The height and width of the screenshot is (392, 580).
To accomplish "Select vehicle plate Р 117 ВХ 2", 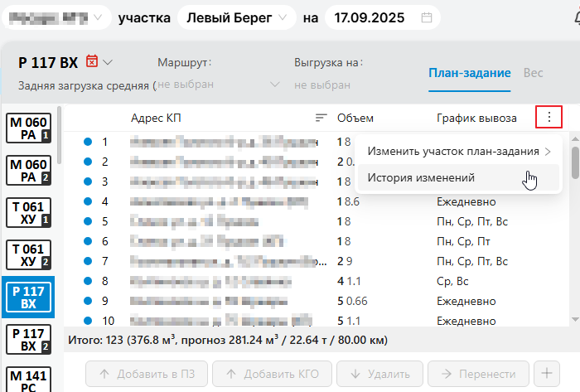I will tap(29, 339).
